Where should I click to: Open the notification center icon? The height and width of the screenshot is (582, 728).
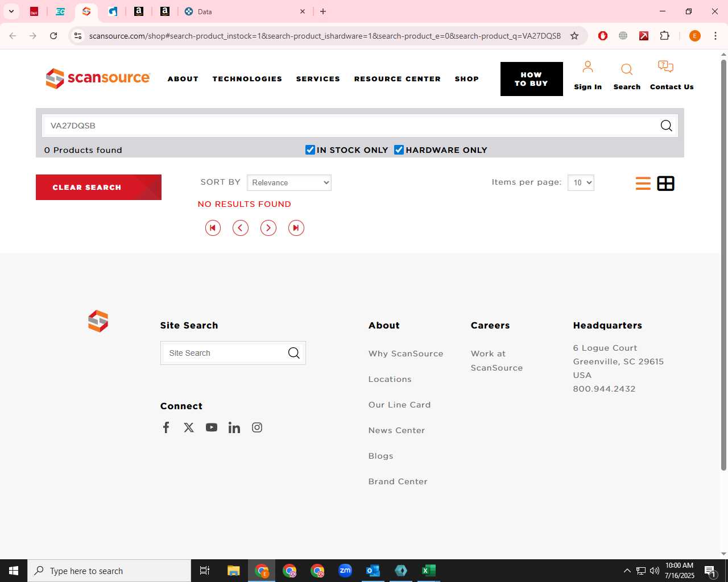click(709, 571)
